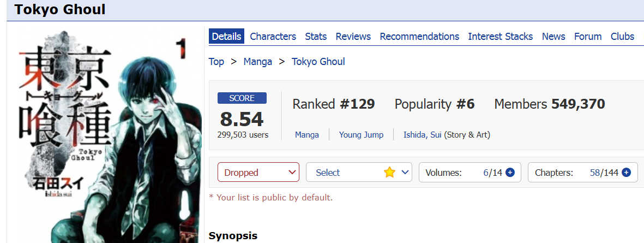Add one to the Volumes count

510,173
